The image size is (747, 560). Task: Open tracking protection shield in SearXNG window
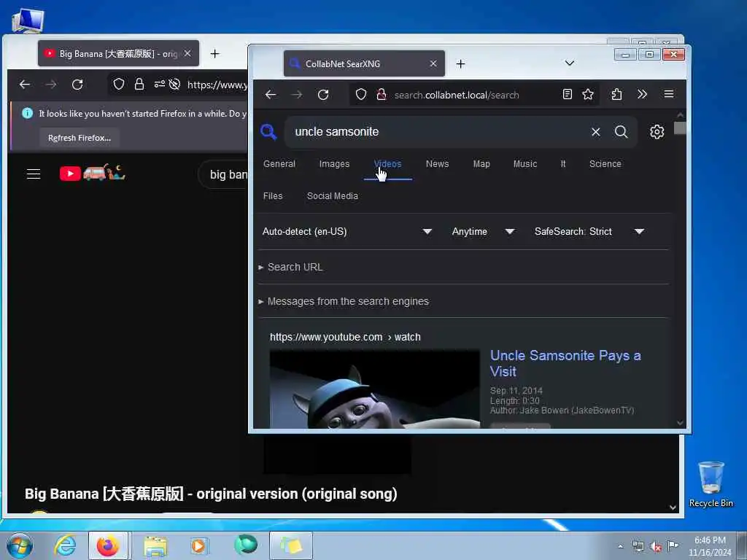coord(361,95)
